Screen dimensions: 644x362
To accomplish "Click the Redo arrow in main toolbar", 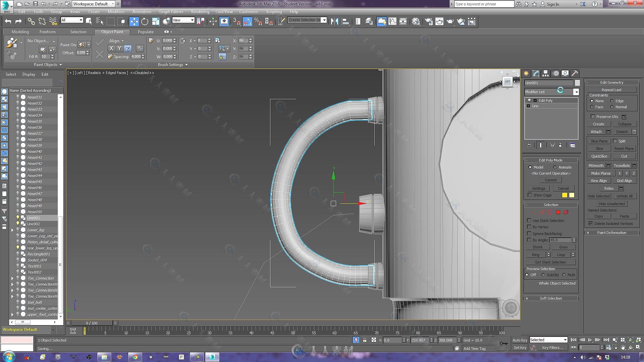I will point(18,21).
